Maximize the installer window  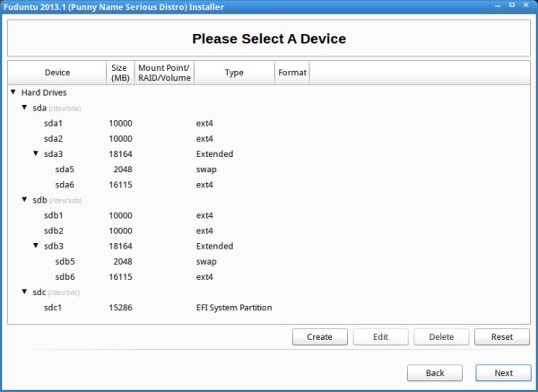[512, 5]
